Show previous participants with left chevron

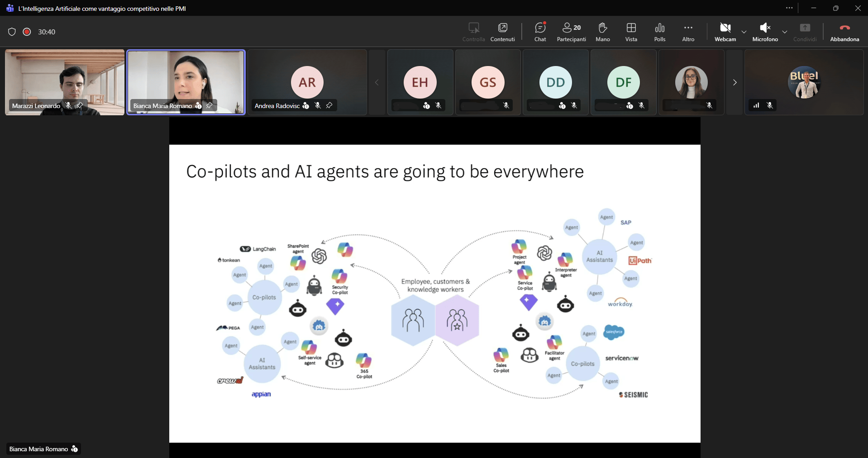click(x=377, y=82)
